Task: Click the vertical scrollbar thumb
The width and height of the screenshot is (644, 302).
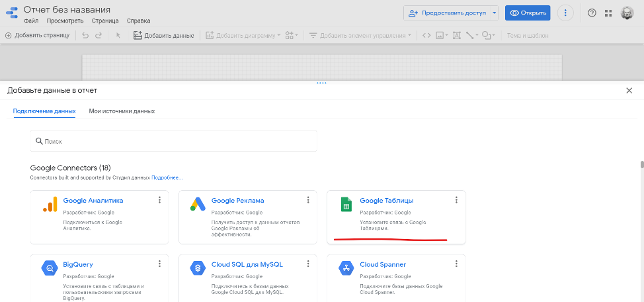Action: click(x=642, y=165)
